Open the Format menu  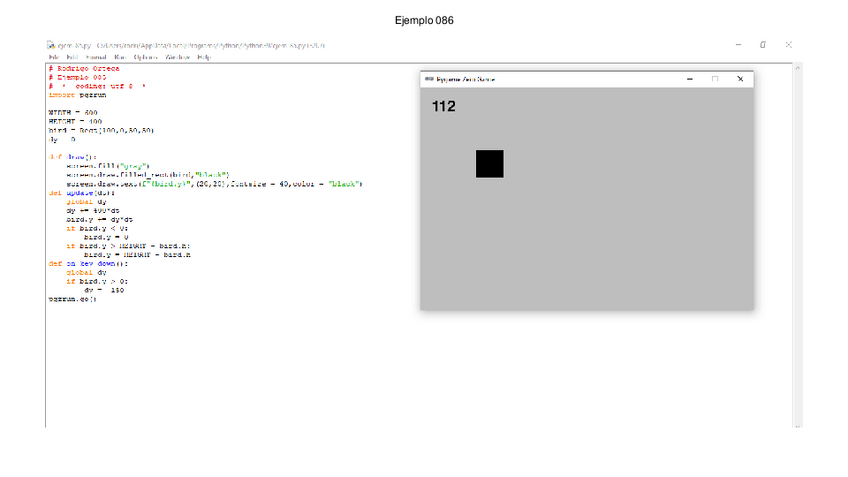click(x=96, y=57)
